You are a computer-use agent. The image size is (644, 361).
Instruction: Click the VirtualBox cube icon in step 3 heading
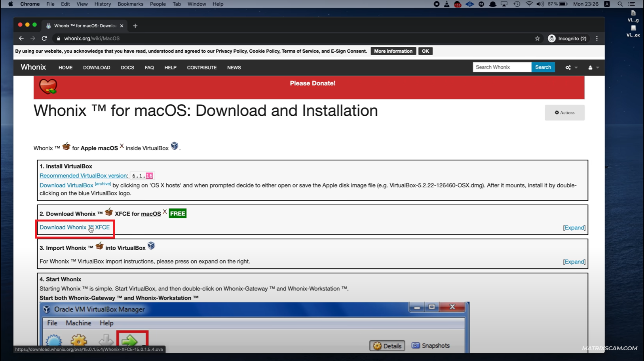point(151,246)
